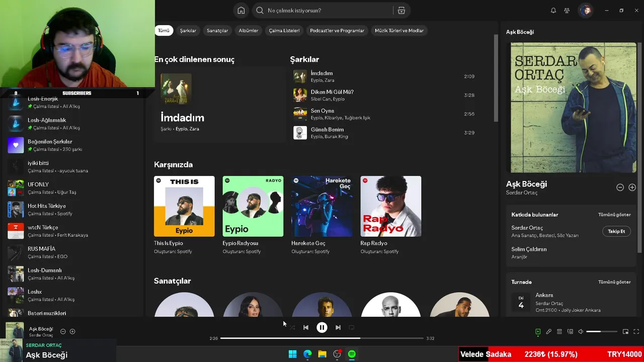Mute the volume speaker icon

tap(581, 332)
